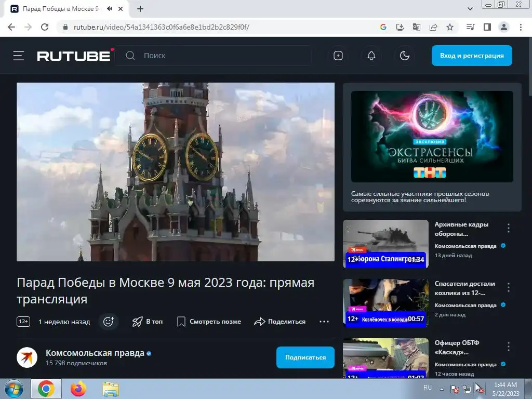
Task: Toggle Chrome side panel
Action: coord(487,27)
